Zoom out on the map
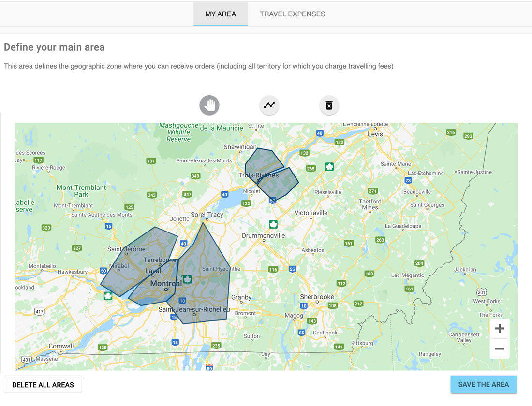 pos(500,348)
